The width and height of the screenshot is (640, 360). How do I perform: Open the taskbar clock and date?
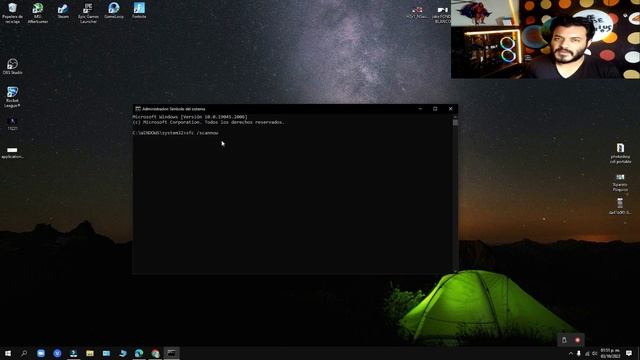click(610, 353)
